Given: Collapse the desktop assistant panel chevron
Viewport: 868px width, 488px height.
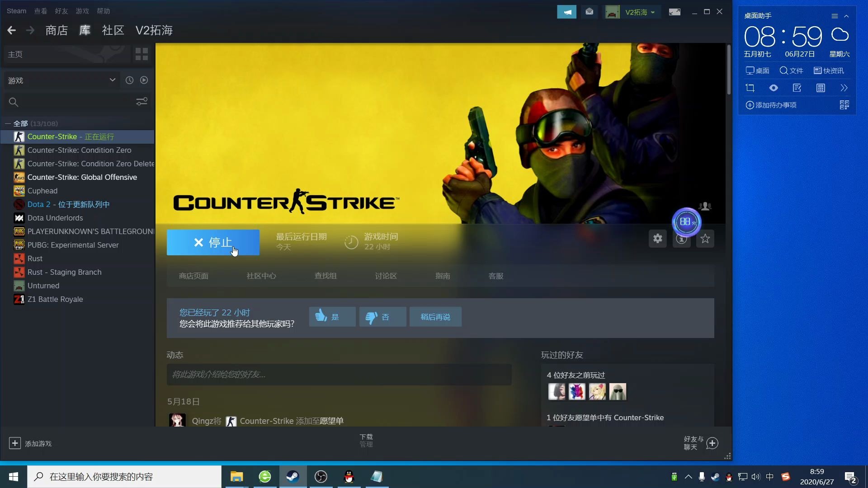Looking at the screenshot, I should pos(846,16).
